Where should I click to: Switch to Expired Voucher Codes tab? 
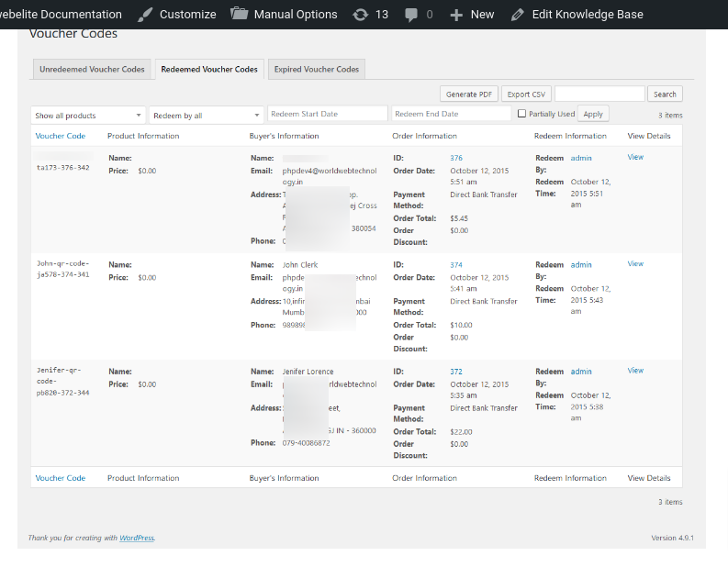pyautogui.click(x=317, y=70)
